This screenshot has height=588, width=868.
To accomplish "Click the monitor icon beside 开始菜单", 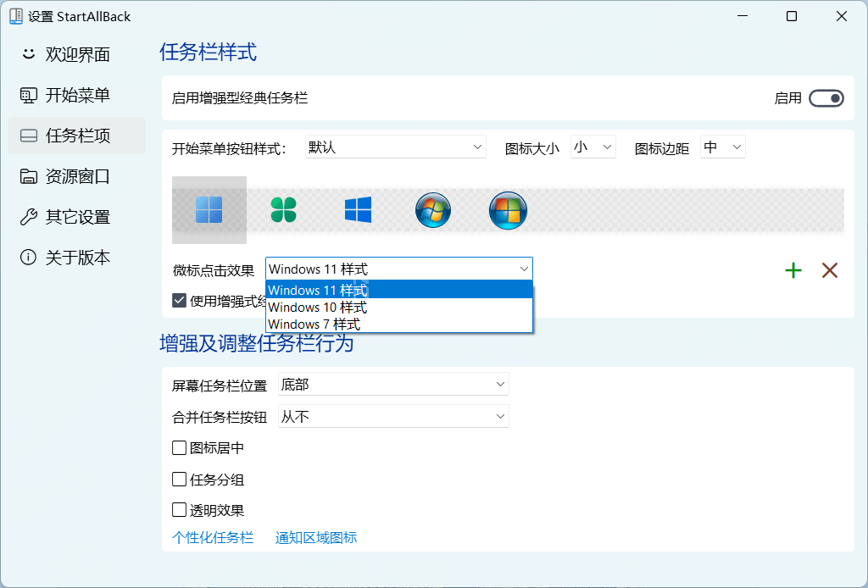I will (x=28, y=95).
